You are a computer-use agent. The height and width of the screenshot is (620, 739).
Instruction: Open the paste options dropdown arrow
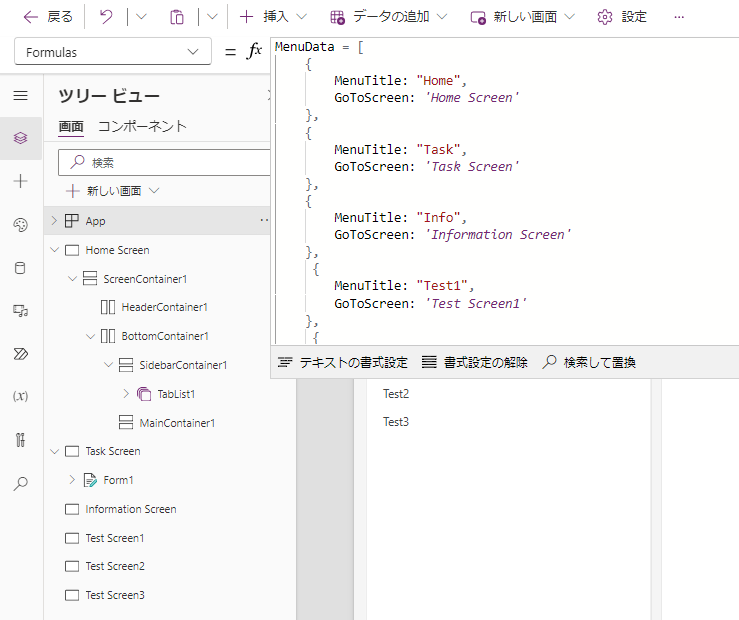212,17
